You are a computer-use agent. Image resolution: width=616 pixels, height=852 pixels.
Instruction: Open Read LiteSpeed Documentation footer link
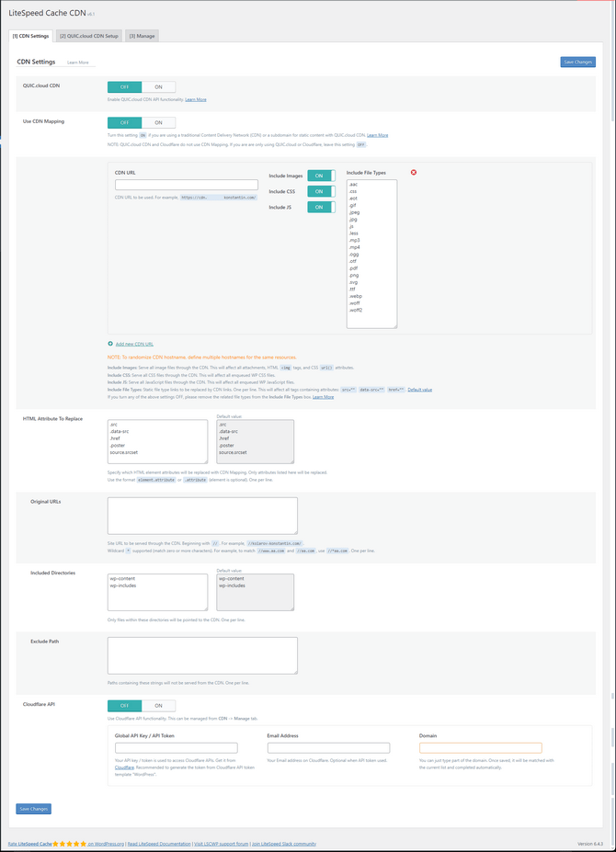point(159,843)
